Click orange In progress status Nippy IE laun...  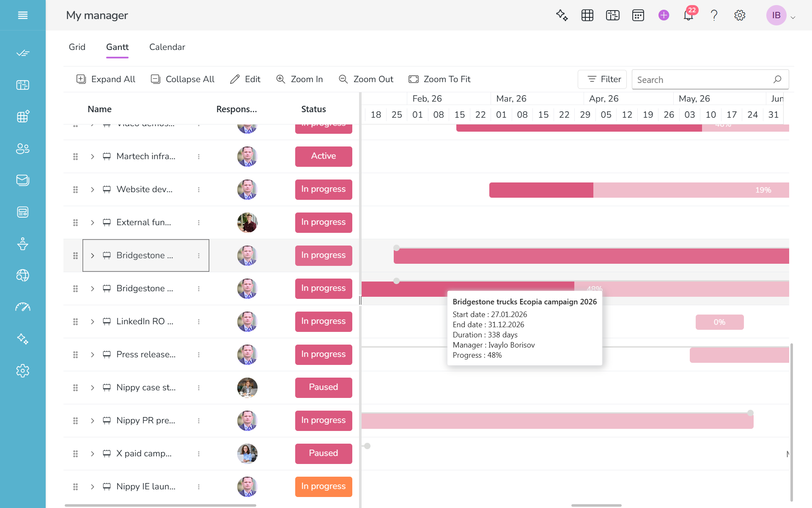click(324, 486)
